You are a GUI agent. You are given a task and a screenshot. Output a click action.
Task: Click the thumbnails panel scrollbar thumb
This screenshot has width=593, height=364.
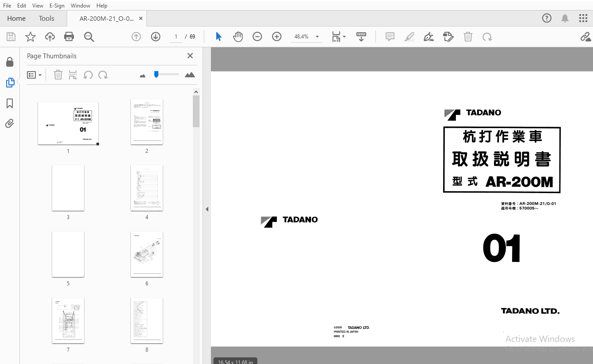click(x=196, y=111)
